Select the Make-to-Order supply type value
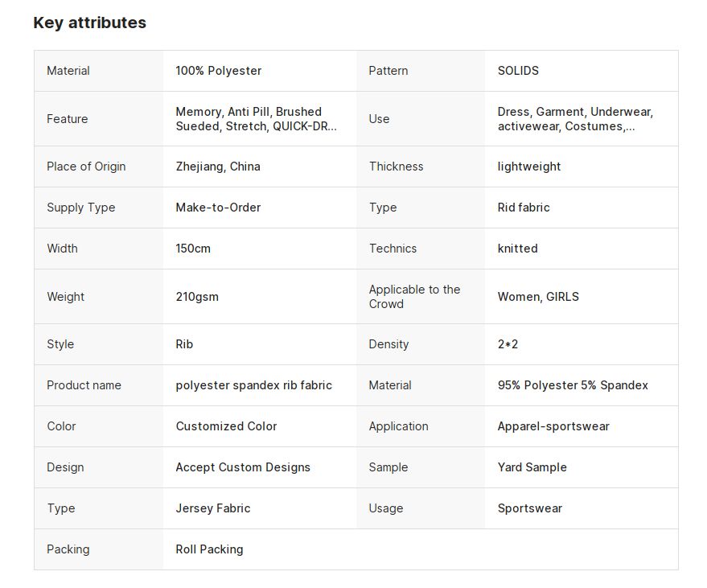This screenshot has width=707, height=588. click(218, 208)
